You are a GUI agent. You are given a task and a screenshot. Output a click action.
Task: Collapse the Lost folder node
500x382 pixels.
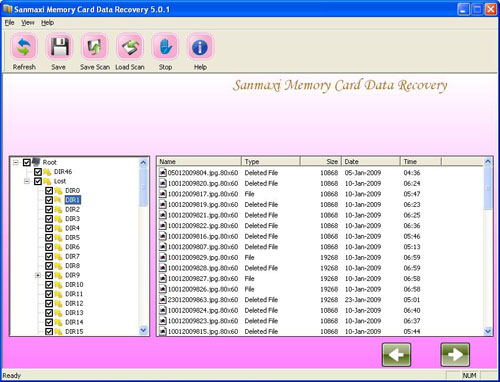[27, 181]
